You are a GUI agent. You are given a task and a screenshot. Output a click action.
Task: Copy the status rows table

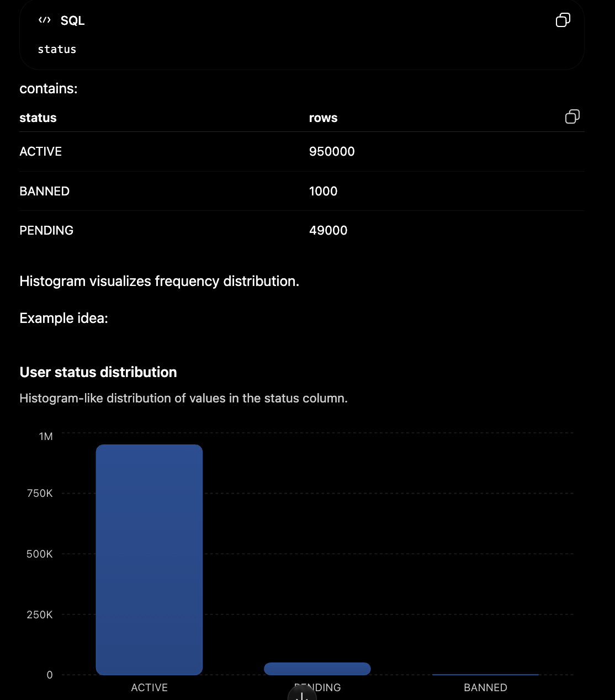tap(572, 116)
